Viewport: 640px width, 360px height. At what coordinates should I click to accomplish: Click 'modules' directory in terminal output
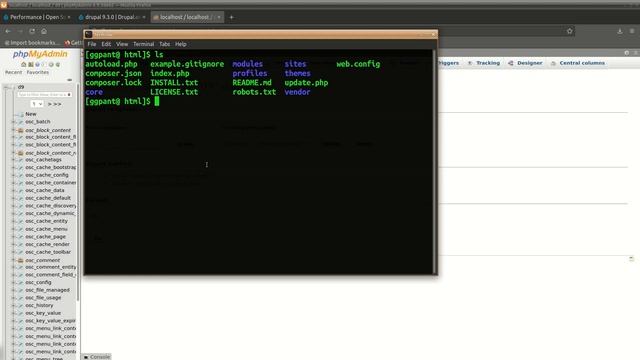coord(247,64)
